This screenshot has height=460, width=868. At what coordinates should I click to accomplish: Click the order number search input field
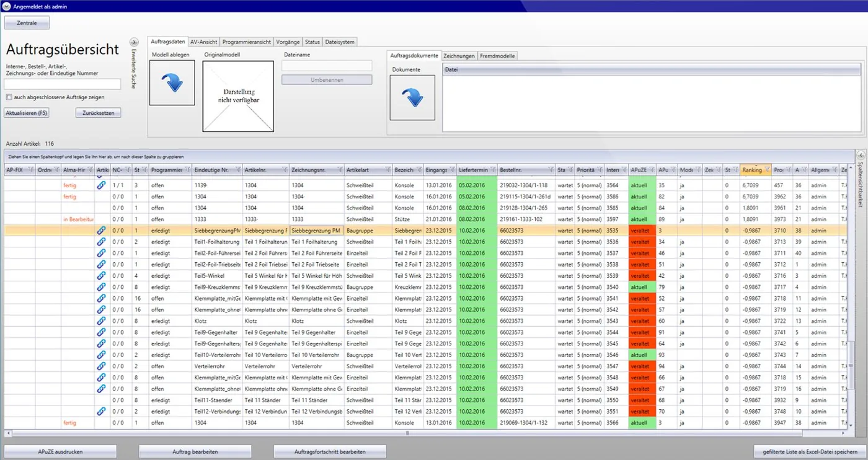[63, 84]
